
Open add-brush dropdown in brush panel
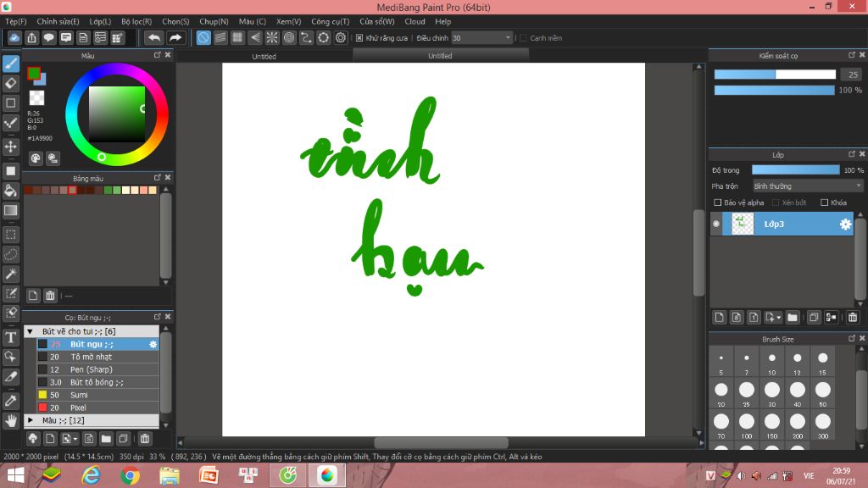tap(75, 439)
